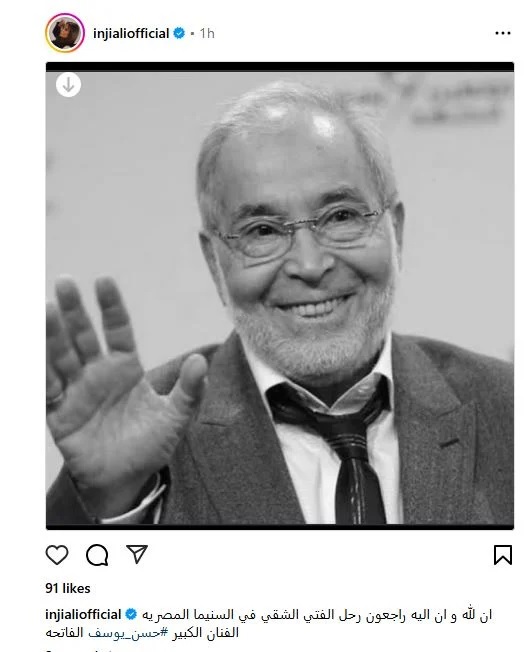Open the three-dot more options menu

[x=503, y=33]
